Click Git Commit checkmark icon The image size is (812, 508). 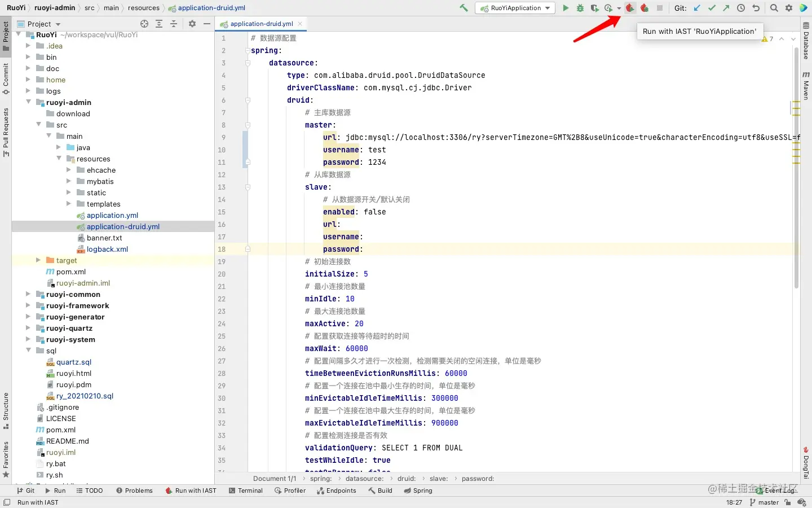tap(712, 8)
